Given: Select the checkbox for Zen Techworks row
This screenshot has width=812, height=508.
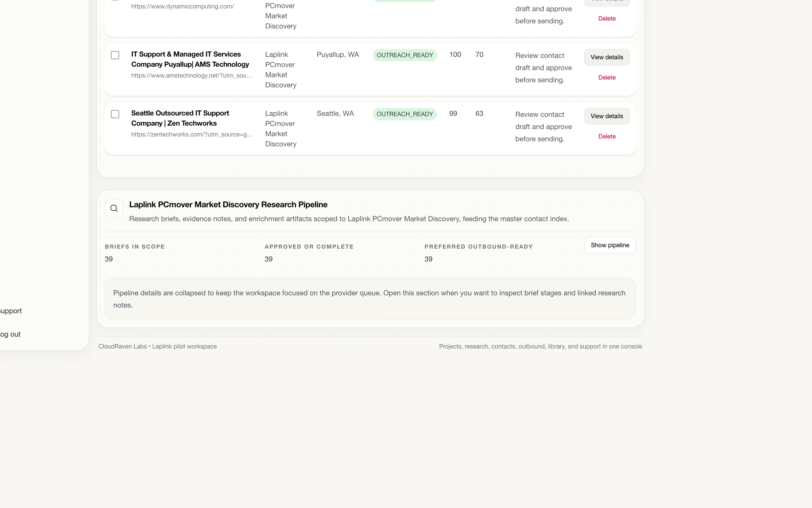Looking at the screenshot, I should tap(115, 114).
